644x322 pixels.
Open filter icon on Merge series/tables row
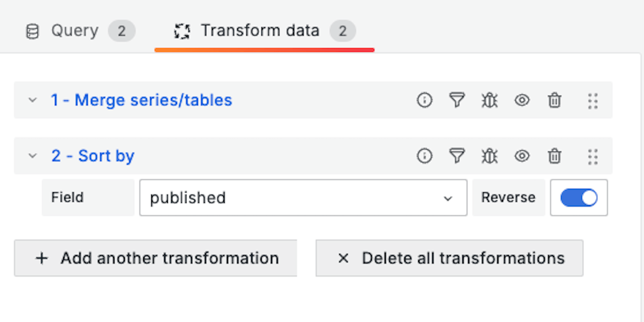[x=457, y=100]
